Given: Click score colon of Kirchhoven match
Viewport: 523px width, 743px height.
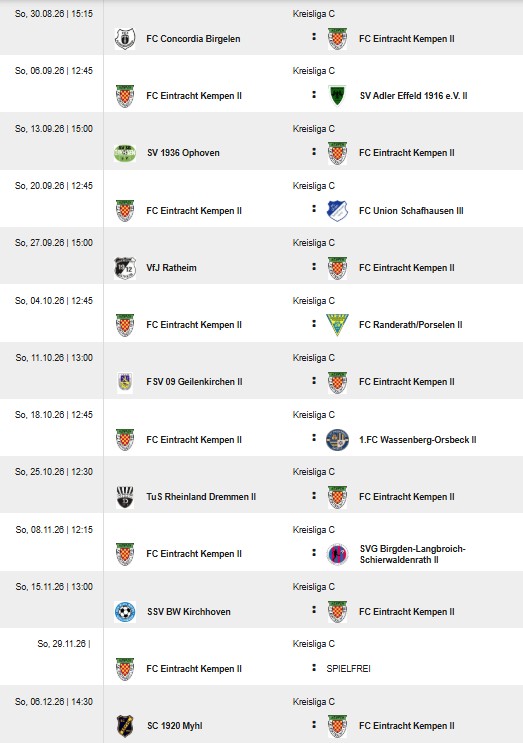Looking at the screenshot, I should pos(314,610).
